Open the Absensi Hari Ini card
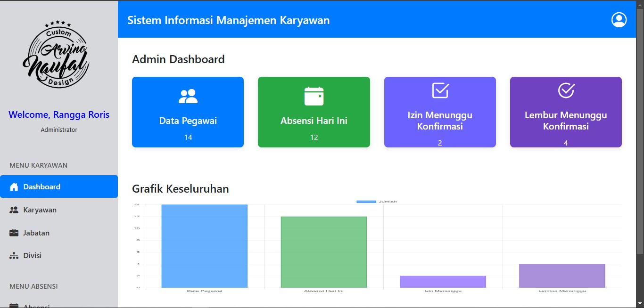The image size is (644, 308). pos(314,112)
